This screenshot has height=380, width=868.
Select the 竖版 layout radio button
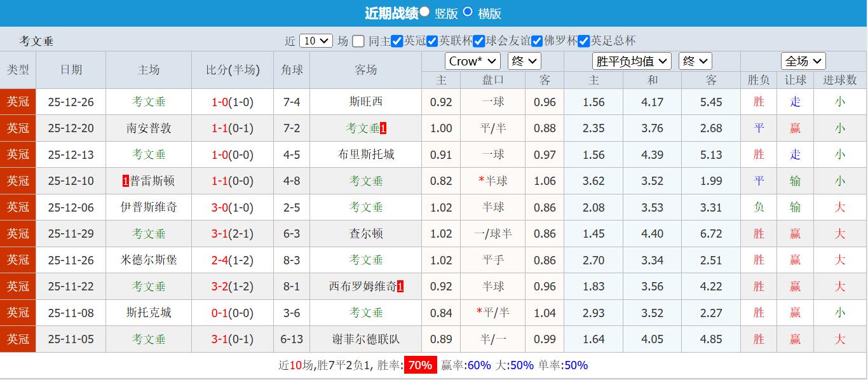tap(424, 13)
